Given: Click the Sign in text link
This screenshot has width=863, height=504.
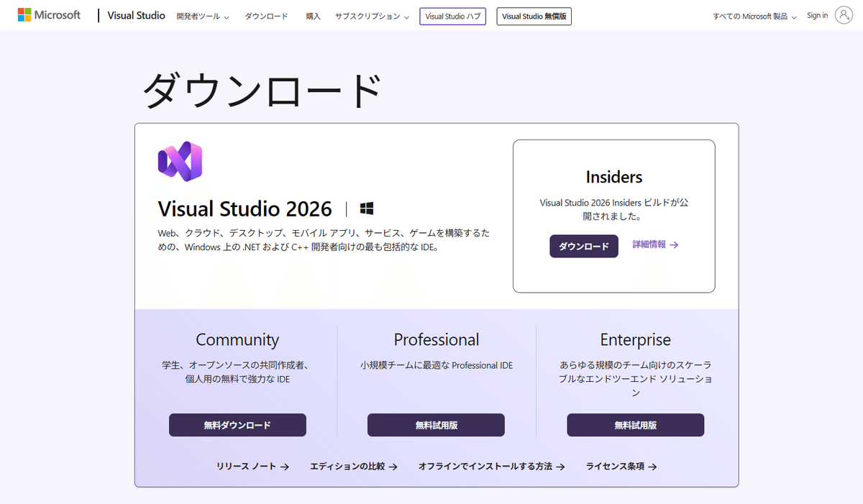Looking at the screenshot, I should tap(817, 15).
